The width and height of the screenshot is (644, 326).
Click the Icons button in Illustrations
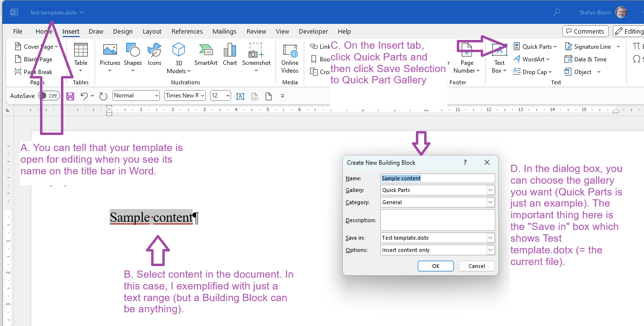(155, 55)
